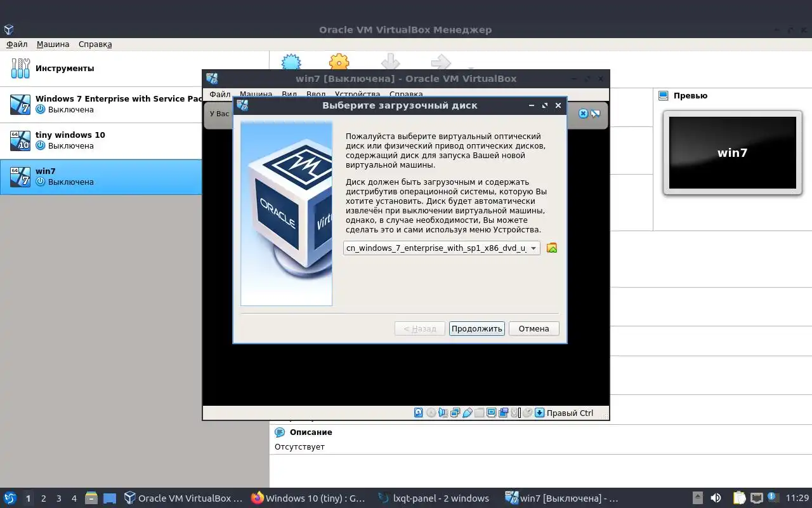The height and width of the screenshot is (508, 812).
Task: Click the shared folders status bar icon
Action: (x=480, y=413)
